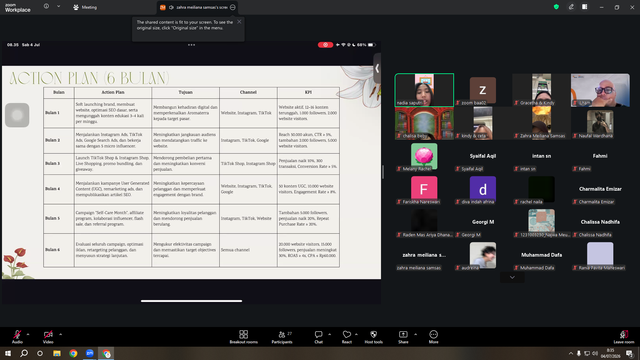
Task: Select Muhammad Dafa participant tile
Action: click(x=542, y=255)
